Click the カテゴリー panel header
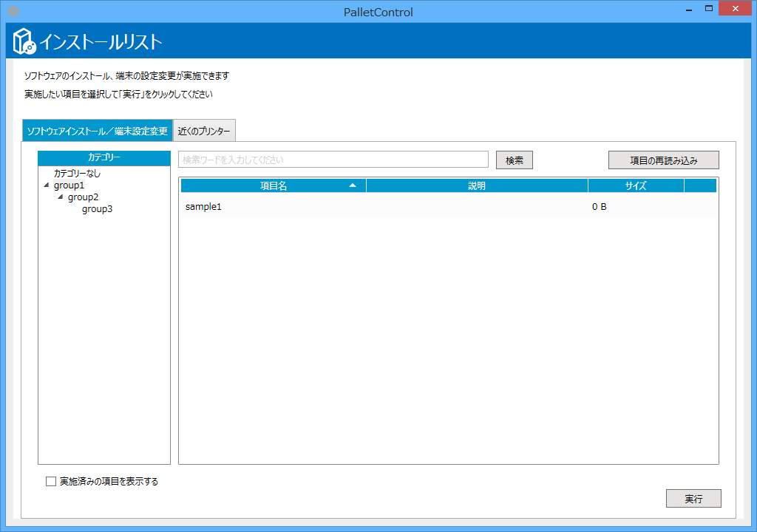Viewport: 757px width, 532px height. (104, 157)
